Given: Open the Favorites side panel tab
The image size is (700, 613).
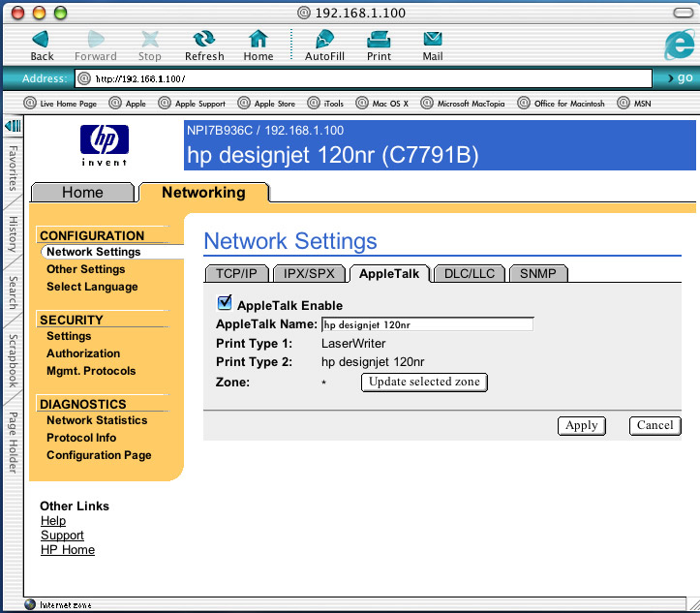Looking at the screenshot, I should click(13, 169).
